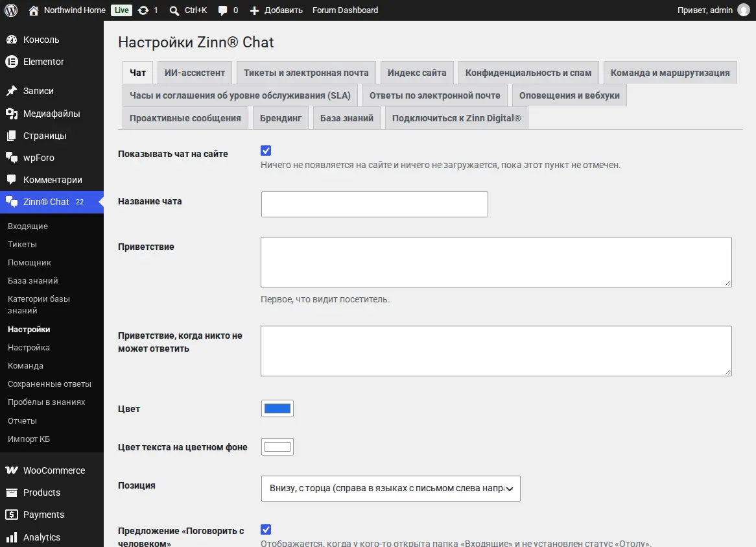Open the Медиафайлы media icon
Image resolution: width=756 pixels, height=547 pixels.
12,114
